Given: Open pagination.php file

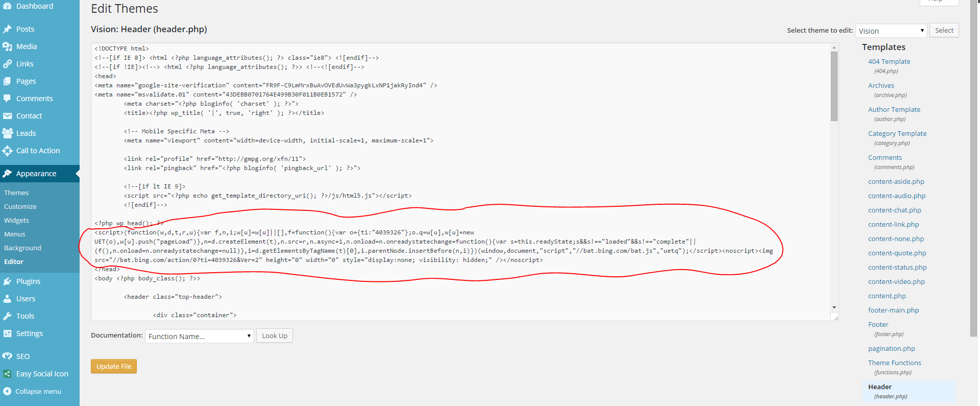Looking at the screenshot, I should 892,348.
